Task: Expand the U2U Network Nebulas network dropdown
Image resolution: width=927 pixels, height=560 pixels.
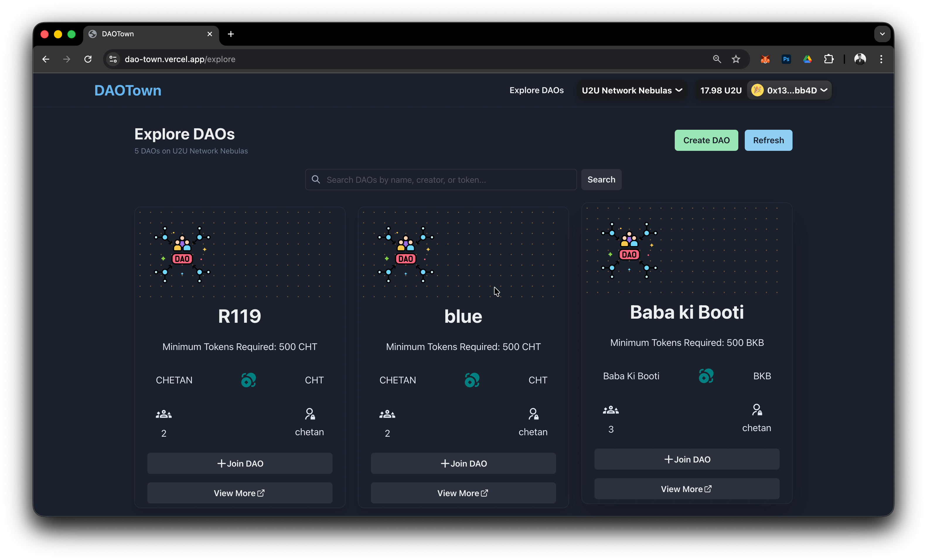Action: pos(632,90)
